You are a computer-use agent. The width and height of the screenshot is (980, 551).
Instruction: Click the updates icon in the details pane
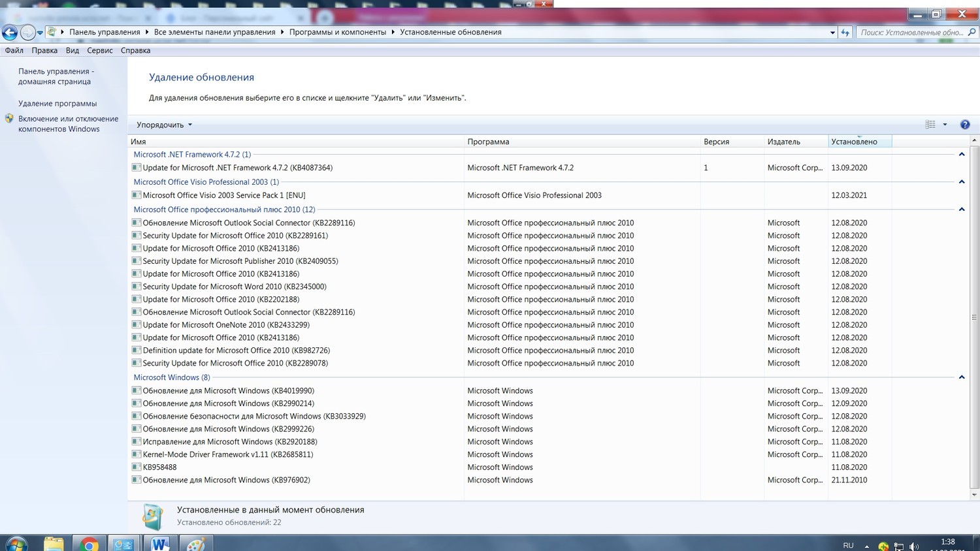click(x=153, y=516)
